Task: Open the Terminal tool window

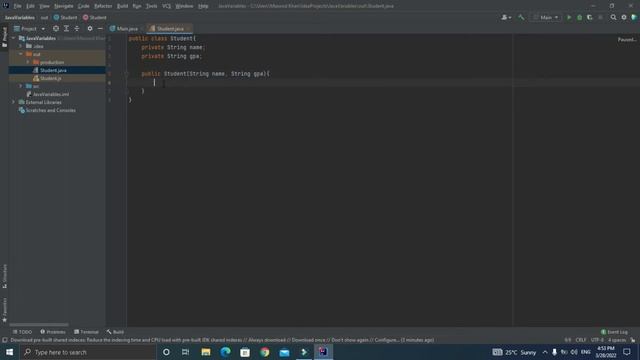Action: click(86, 332)
